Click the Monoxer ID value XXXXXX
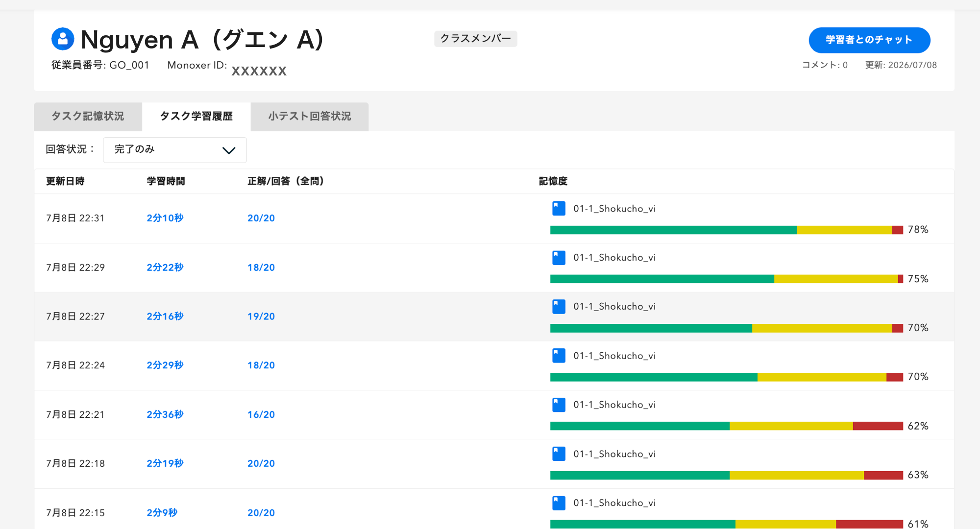The width and height of the screenshot is (980, 529). click(x=259, y=71)
